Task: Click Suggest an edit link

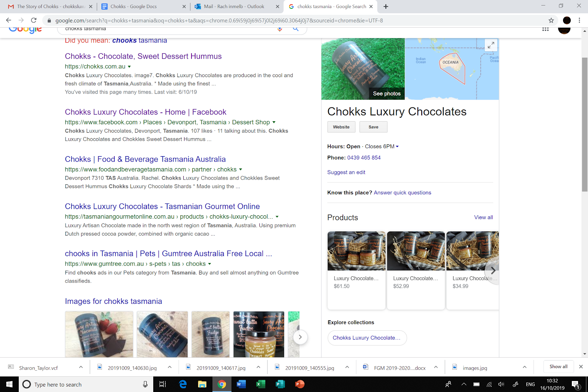Action: click(x=346, y=172)
